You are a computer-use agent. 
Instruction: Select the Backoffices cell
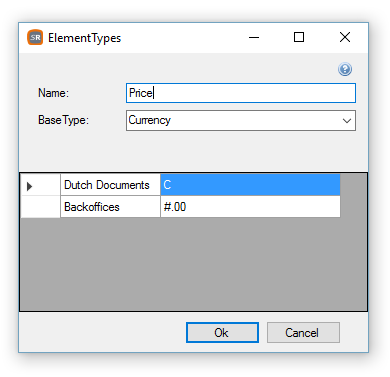pos(110,207)
